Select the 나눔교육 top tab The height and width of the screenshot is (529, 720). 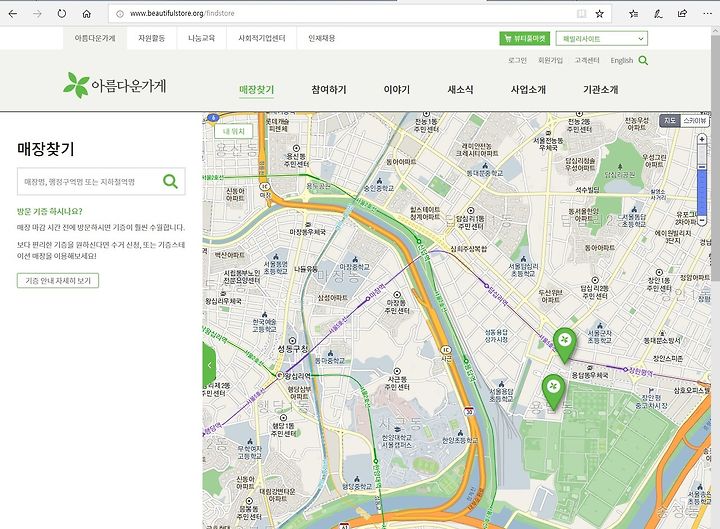point(201,38)
